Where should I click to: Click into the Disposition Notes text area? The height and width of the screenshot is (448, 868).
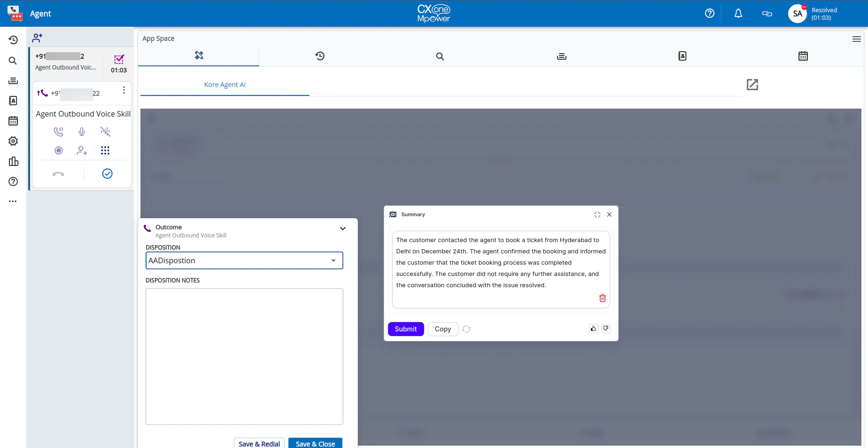[x=244, y=356]
